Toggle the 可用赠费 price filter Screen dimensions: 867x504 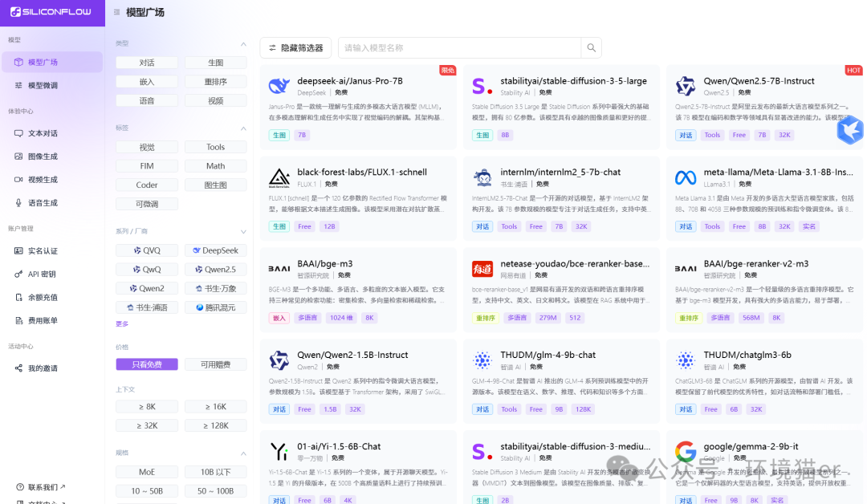point(216,364)
